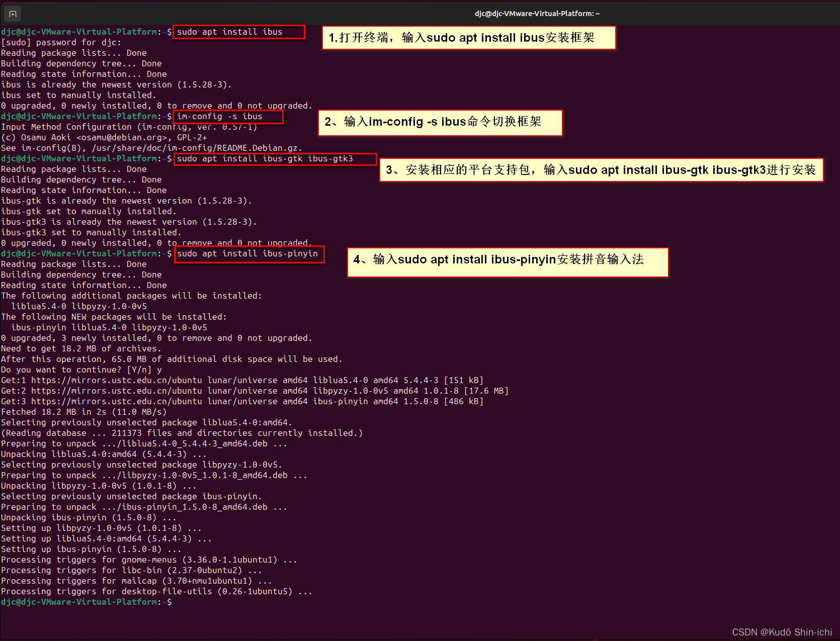The height and width of the screenshot is (641, 840).
Task: Click the '[sudo] password for djc:' line
Action: pyautogui.click(x=61, y=42)
